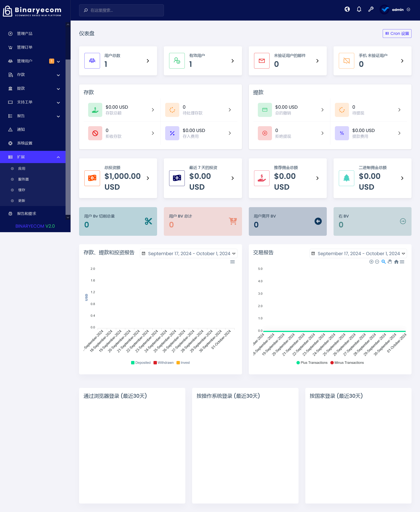The image size is (420, 512).
Task: Click the wrench settings icon in header
Action: 371,9
